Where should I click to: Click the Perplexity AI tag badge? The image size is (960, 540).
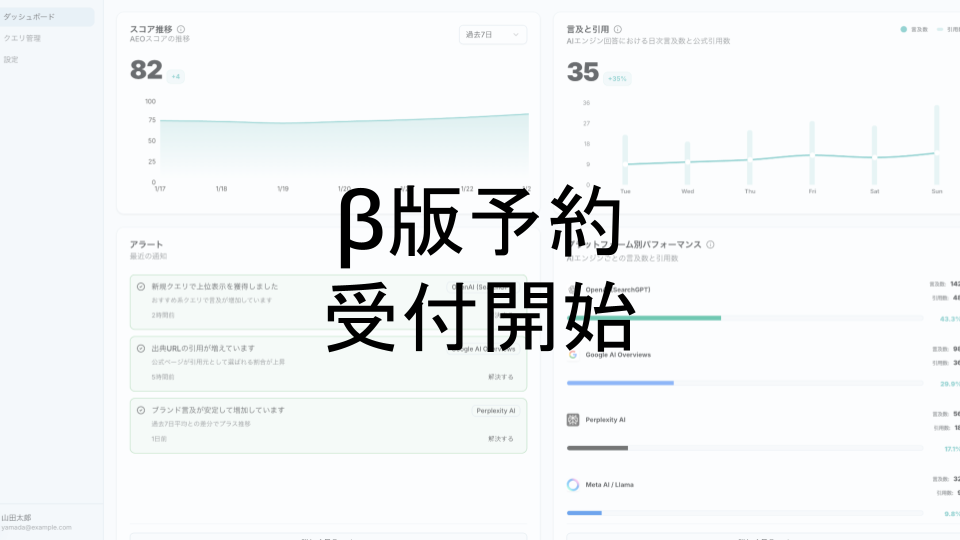(x=496, y=411)
